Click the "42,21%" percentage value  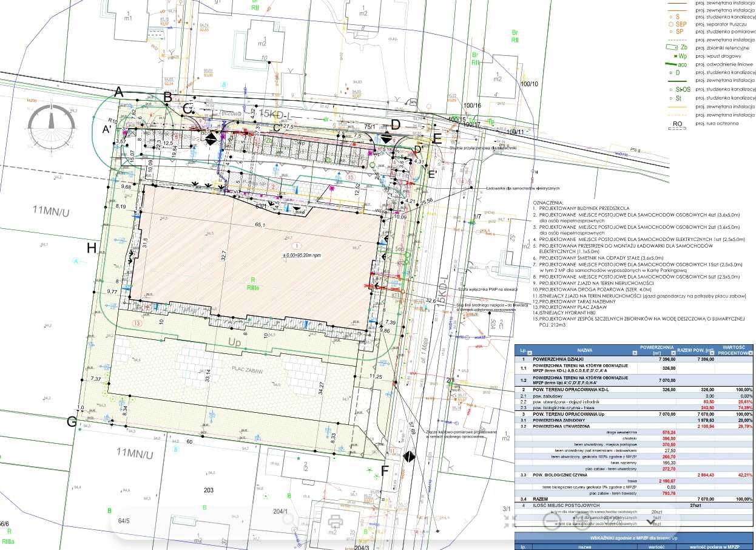744,474
